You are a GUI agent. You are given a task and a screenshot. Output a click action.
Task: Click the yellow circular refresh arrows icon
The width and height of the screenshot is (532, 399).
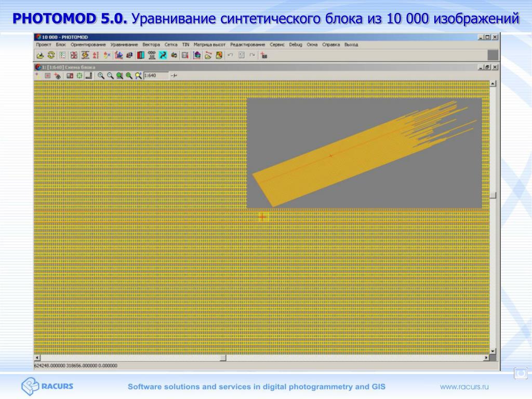(x=51, y=55)
